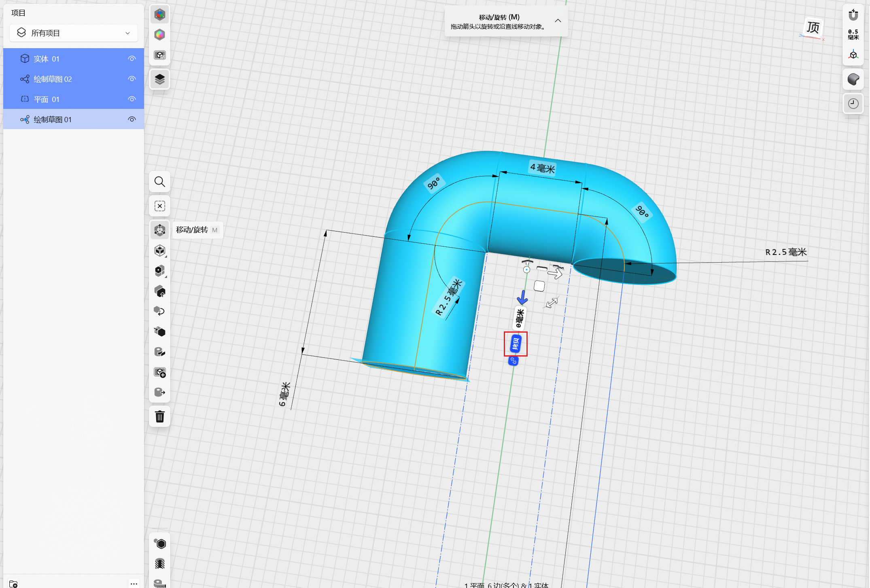Open the three-dots more options menu

[134, 584]
